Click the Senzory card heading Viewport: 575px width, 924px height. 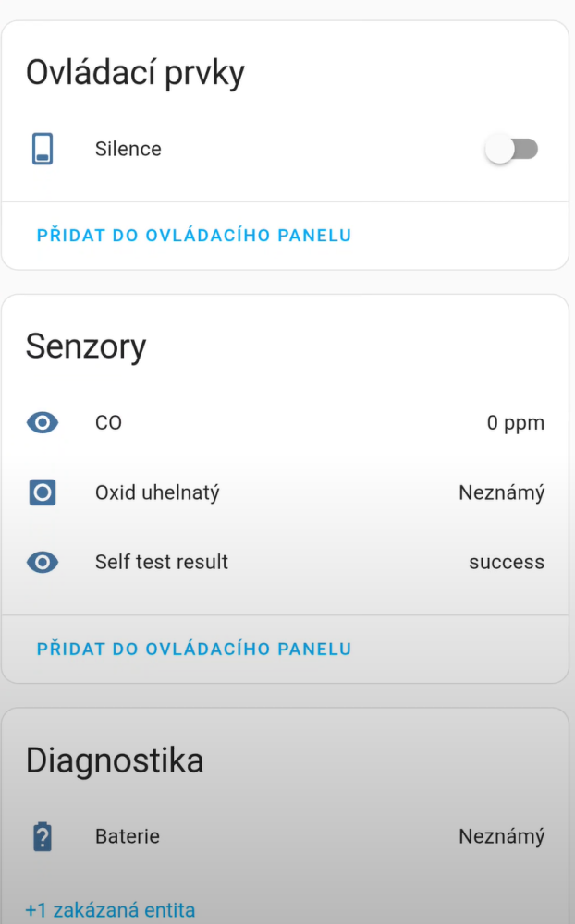point(86,346)
